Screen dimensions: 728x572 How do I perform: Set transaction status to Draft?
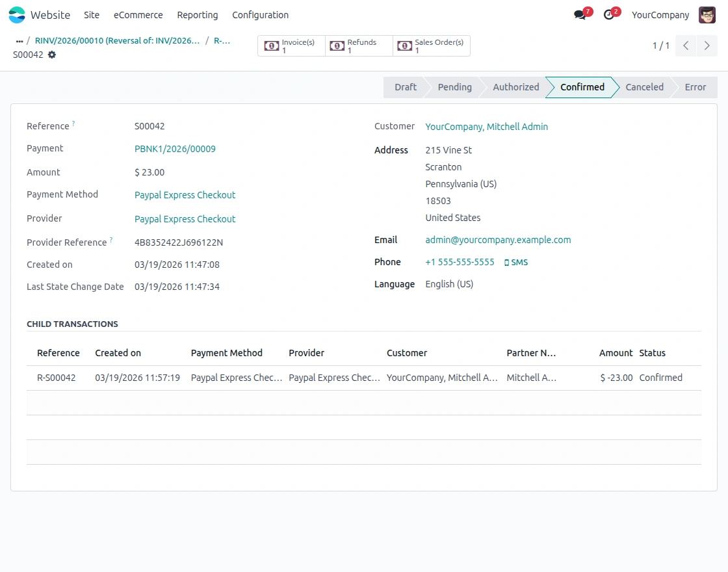405,86
